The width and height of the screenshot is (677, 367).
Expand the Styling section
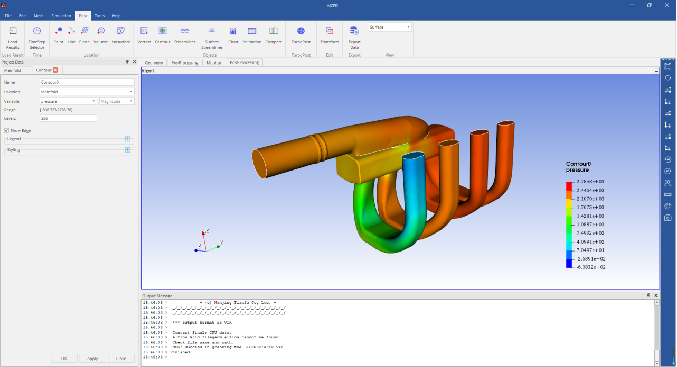(127, 150)
